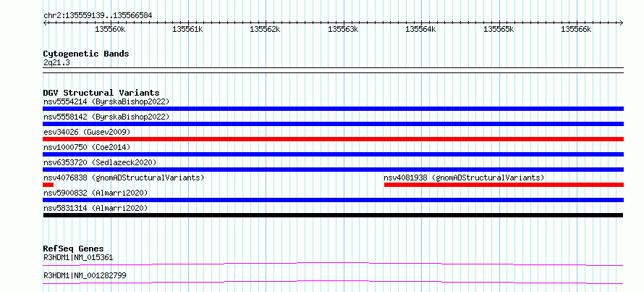Screen dimensions: 644x292
Task: Select the R3HDM1 NM_015361 magenta transcript line
Action: point(333,264)
